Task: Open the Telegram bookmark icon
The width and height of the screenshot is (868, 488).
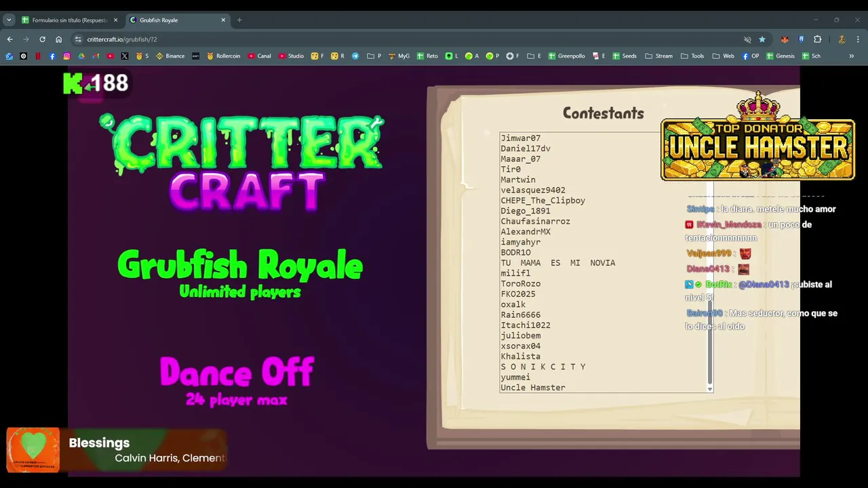Action: pos(355,56)
